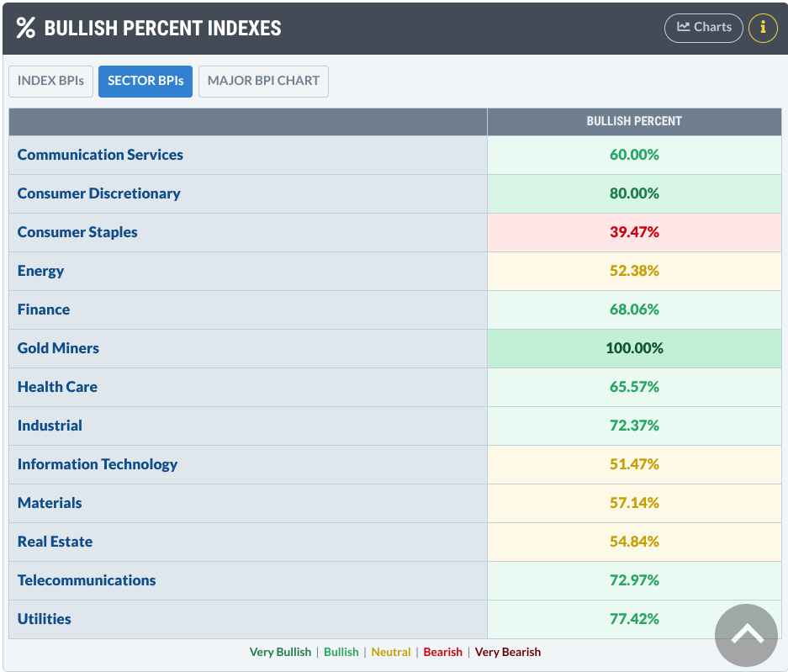Open the Charts button in header
788x672 pixels.
tap(704, 27)
